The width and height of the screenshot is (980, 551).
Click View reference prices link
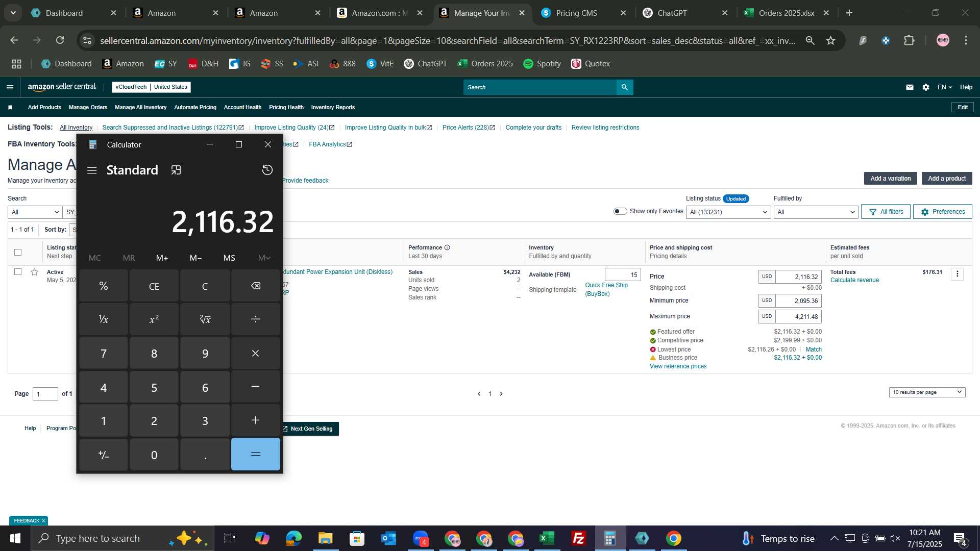(x=678, y=366)
